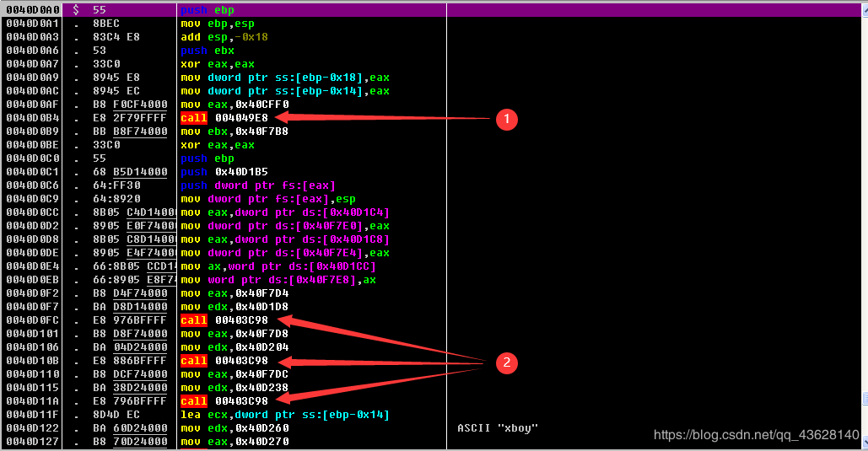Click the instruction "mov edx,0x40D260"
The width and height of the screenshot is (868, 451).
tap(235, 428)
